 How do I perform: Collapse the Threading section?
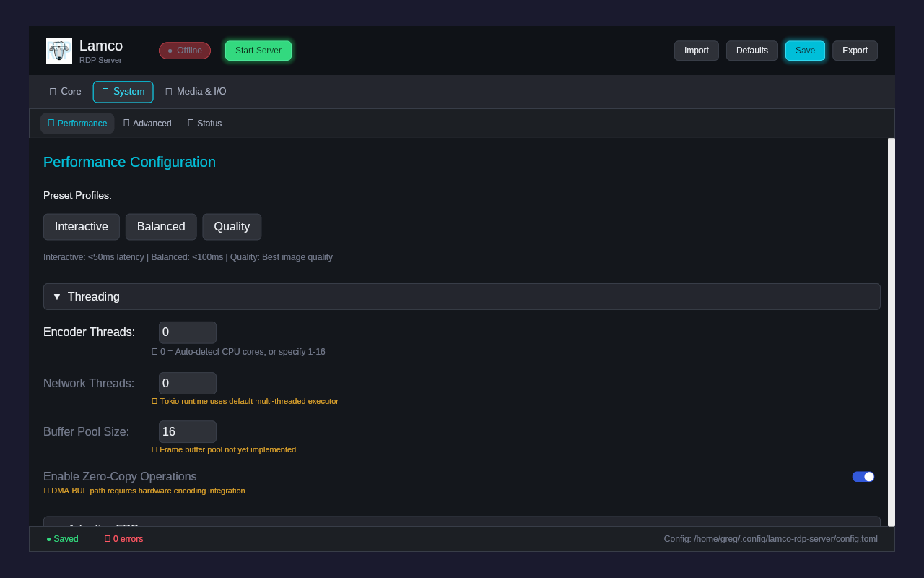click(461, 297)
